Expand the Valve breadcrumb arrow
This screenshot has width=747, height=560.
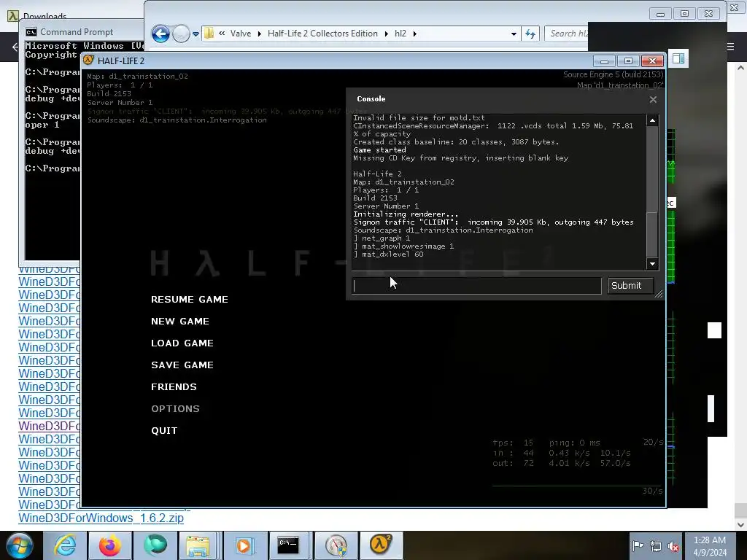[259, 34]
